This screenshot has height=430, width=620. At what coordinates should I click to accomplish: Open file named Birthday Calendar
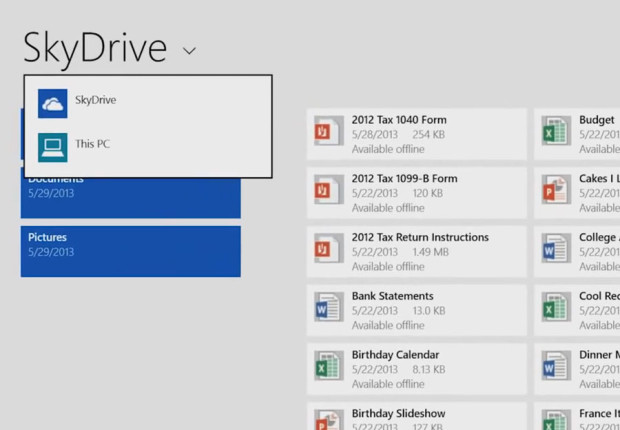pos(395,355)
